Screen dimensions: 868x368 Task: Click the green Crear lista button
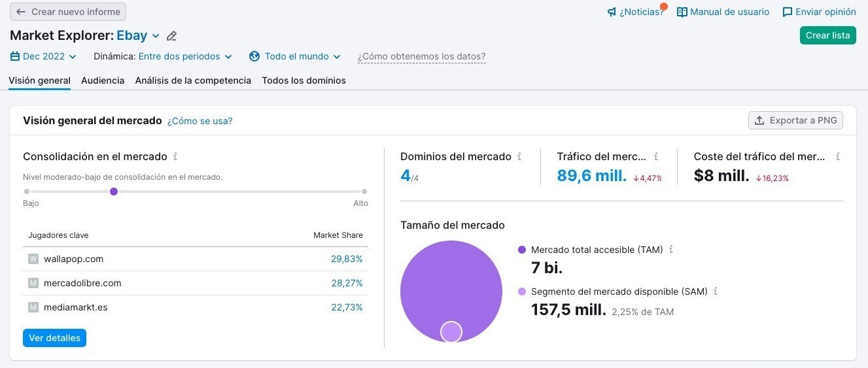click(x=827, y=35)
